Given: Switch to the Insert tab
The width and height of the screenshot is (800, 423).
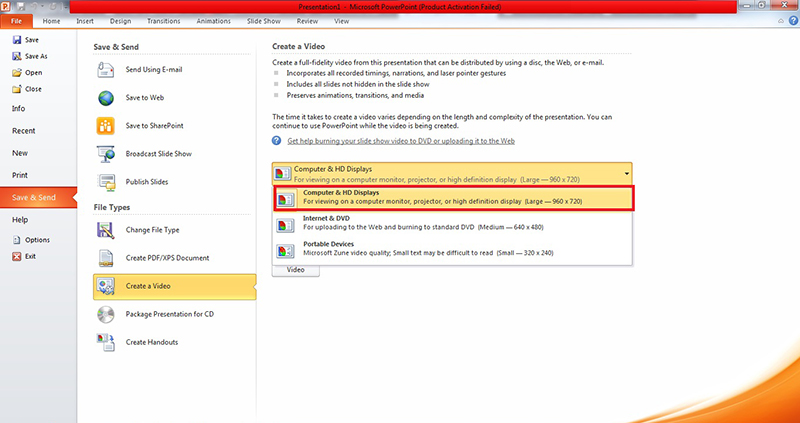Looking at the screenshot, I should click(85, 21).
